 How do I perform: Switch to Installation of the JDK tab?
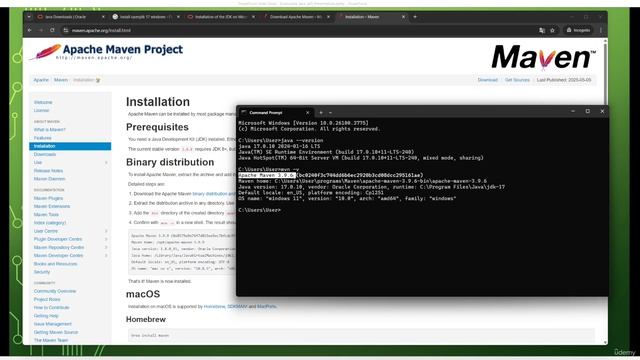[x=221, y=17]
